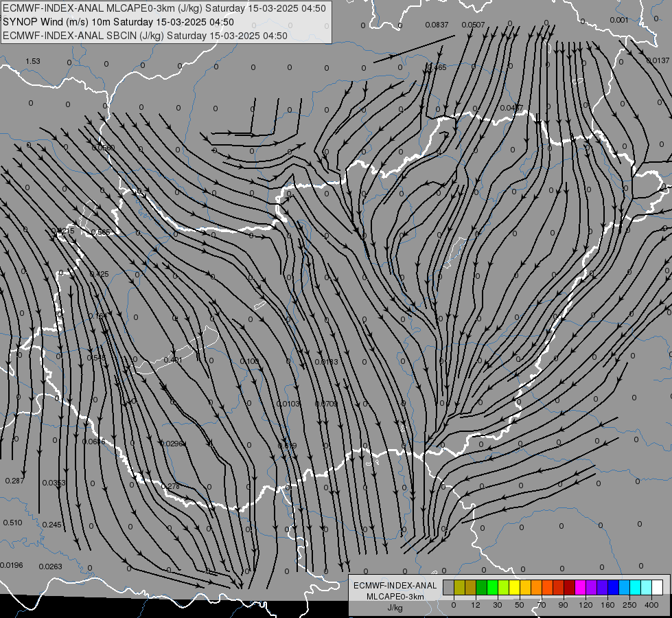This screenshot has width=672, height=618.
Task: Click the '250' legend tick label
Action: pyautogui.click(x=629, y=605)
